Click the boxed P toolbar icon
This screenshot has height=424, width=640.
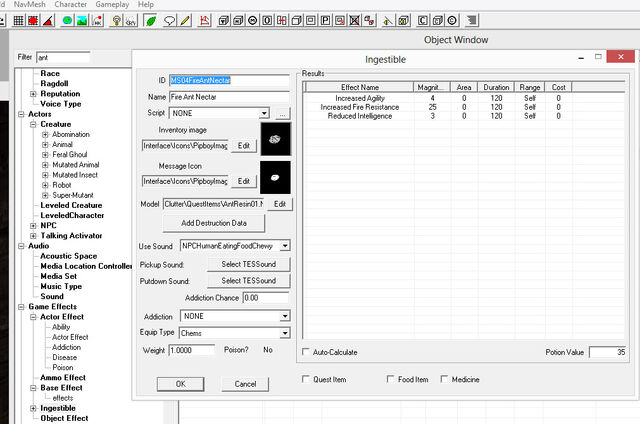(325, 20)
